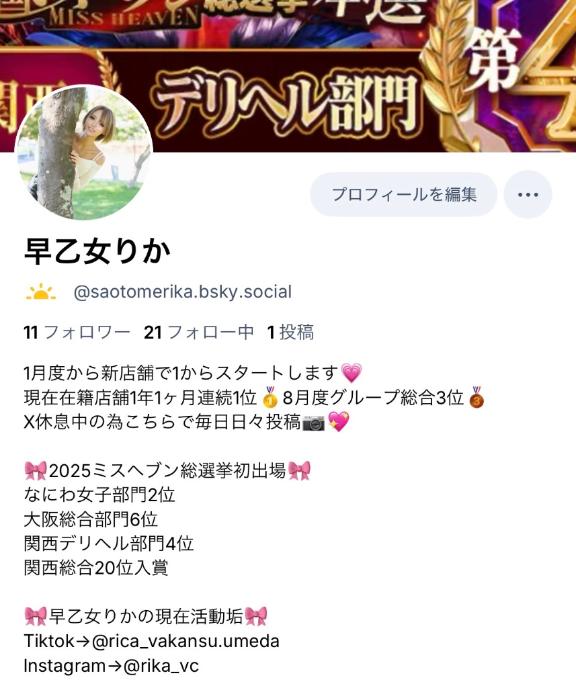The image size is (576, 688).
Task: Click the pink heart emoji after スタートします
Action: click(x=351, y=373)
